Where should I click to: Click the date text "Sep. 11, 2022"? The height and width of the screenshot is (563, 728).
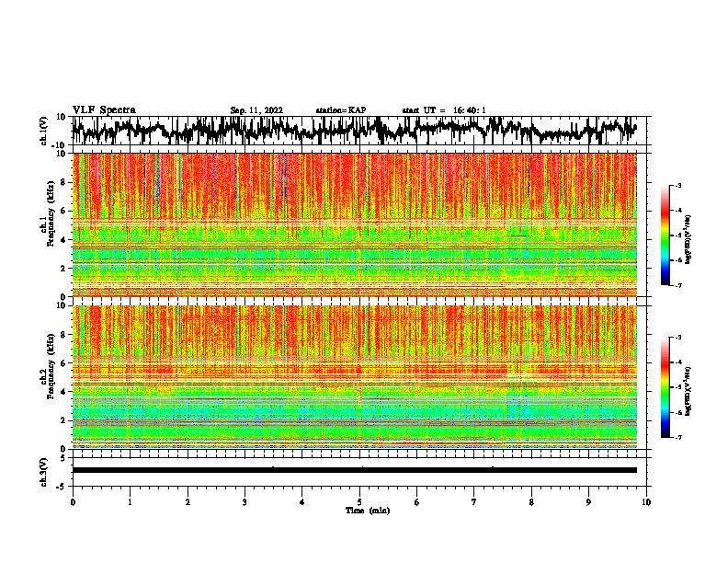pyautogui.click(x=256, y=110)
